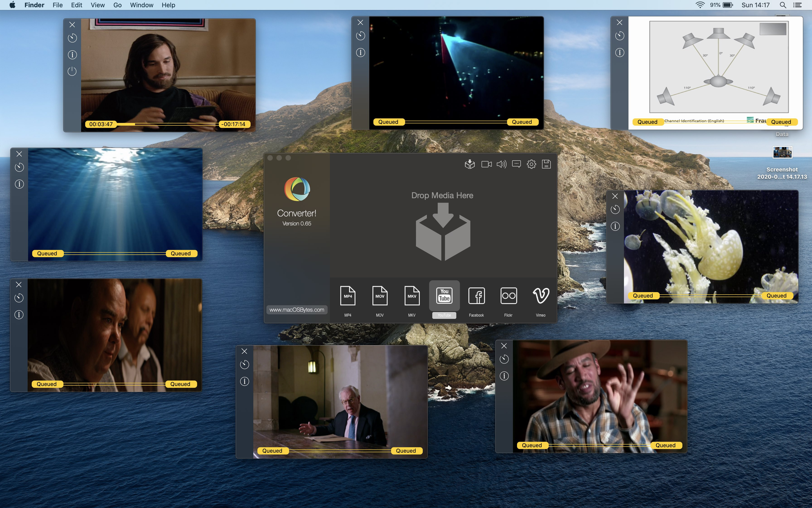
Task: Click the queue progress line on laser video
Action: pos(456,122)
